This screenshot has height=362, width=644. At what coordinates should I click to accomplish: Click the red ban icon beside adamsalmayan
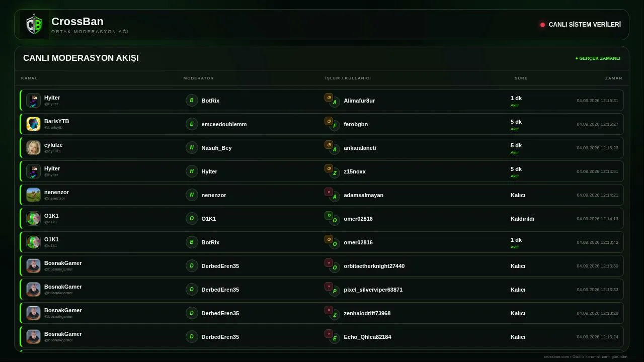329,192
